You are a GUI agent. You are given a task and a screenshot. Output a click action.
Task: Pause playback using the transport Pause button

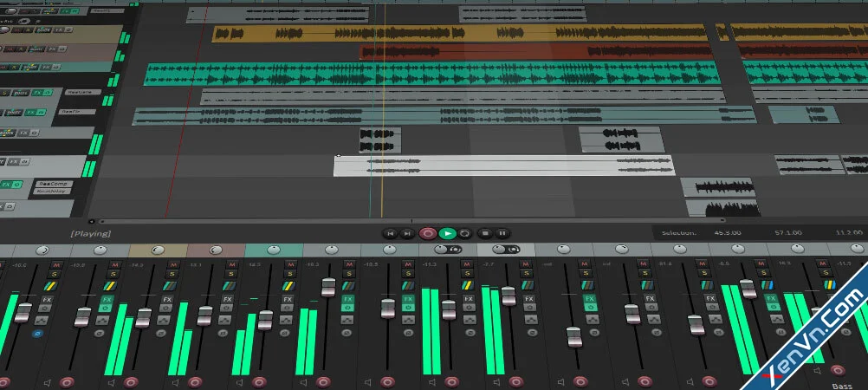tap(502, 233)
